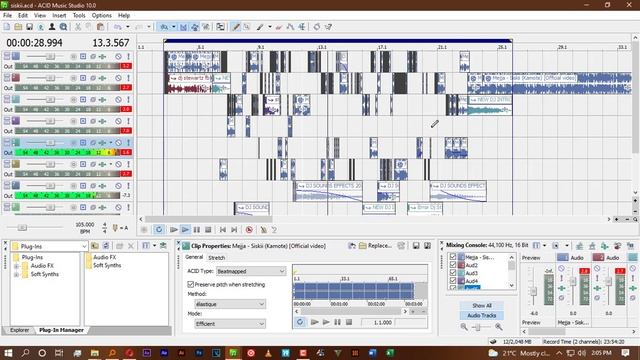Viewport: 640px width, 360px height.
Task: Go to End of project
Action: point(234,230)
